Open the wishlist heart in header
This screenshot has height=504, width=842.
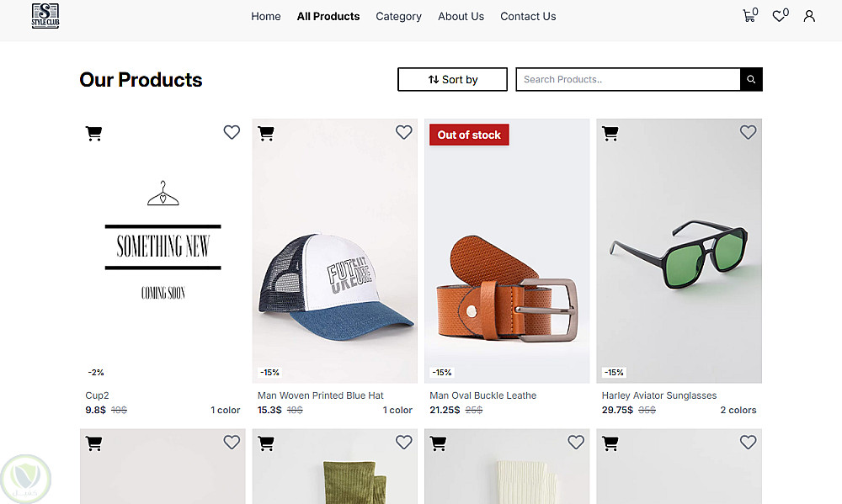(x=779, y=16)
